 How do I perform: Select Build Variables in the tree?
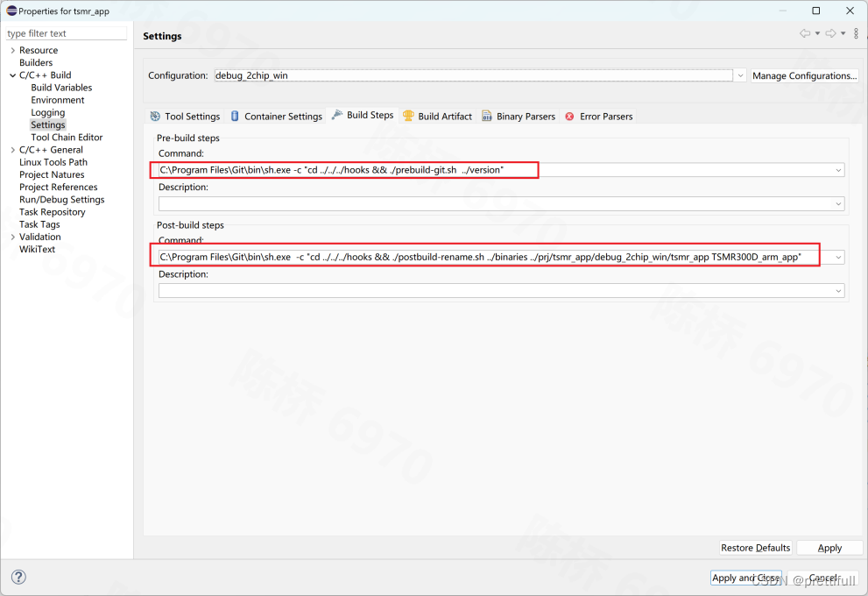[61, 88]
